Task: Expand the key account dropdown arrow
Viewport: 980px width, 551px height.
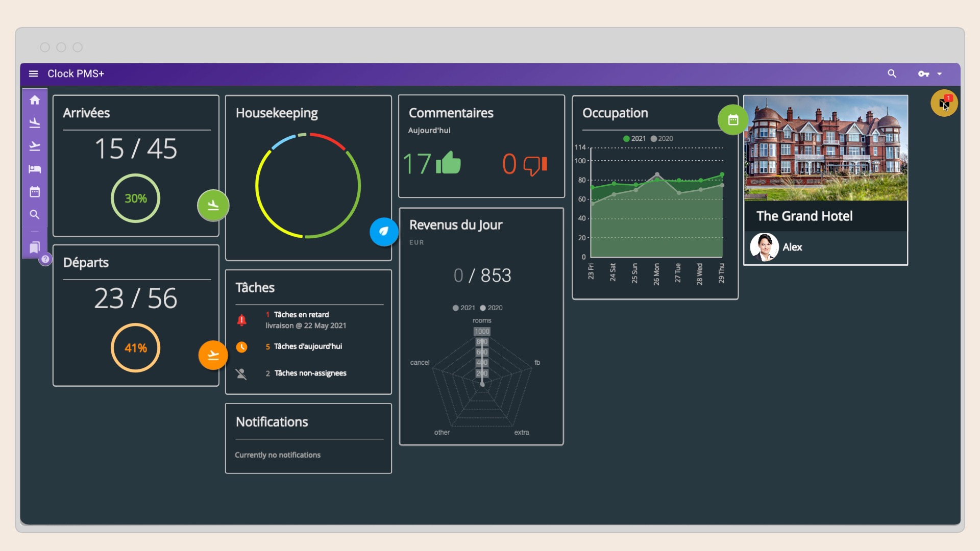Action: (x=939, y=74)
